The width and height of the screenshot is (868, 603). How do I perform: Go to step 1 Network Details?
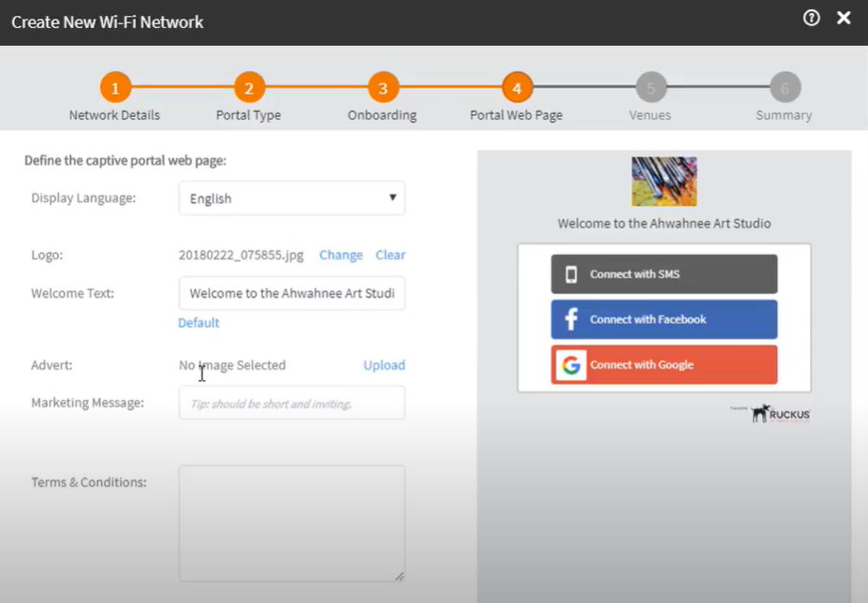click(115, 89)
